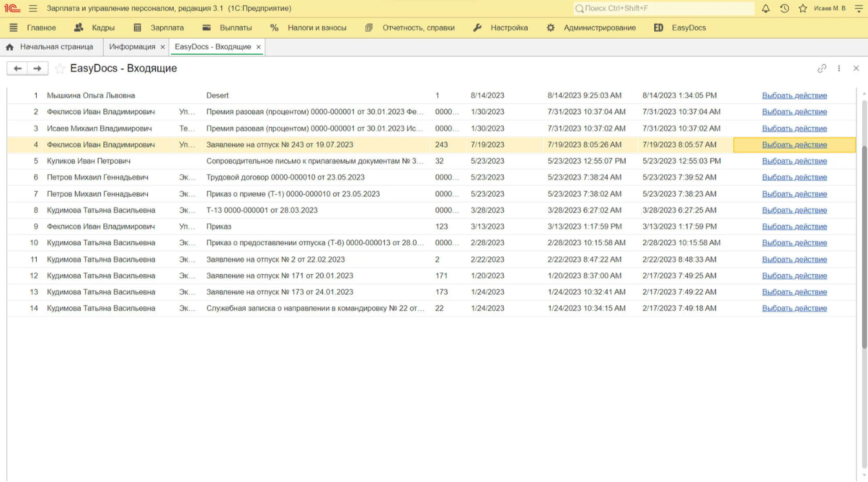Open the three-dot more options menu
The height and width of the screenshot is (482, 868).
(x=839, y=68)
